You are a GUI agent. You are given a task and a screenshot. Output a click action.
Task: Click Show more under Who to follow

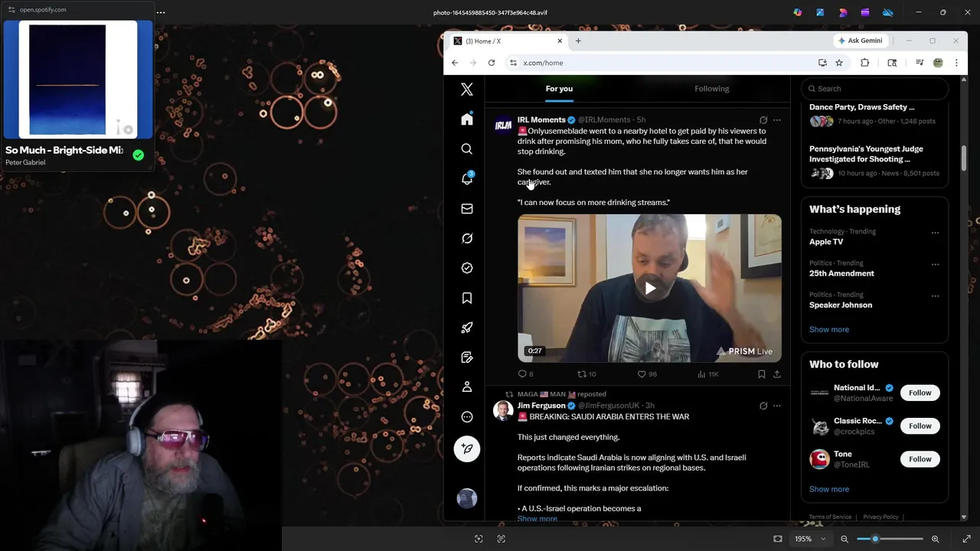point(829,489)
